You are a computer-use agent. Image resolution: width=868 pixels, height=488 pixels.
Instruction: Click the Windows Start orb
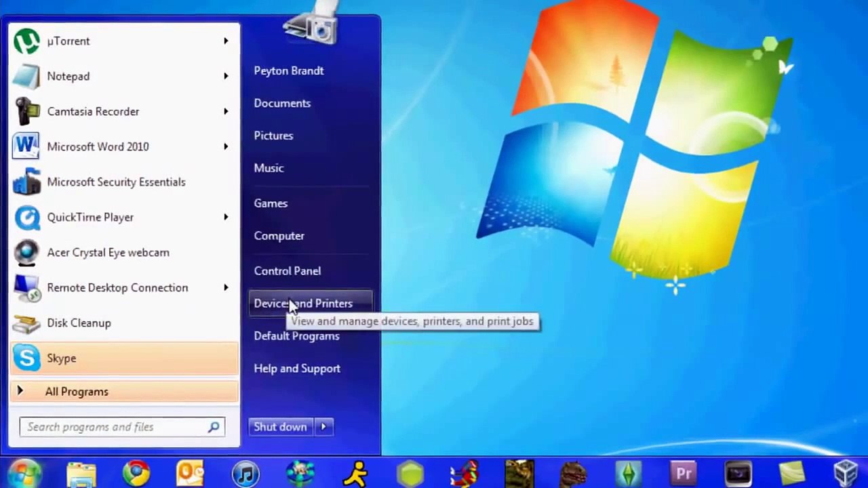tap(25, 473)
